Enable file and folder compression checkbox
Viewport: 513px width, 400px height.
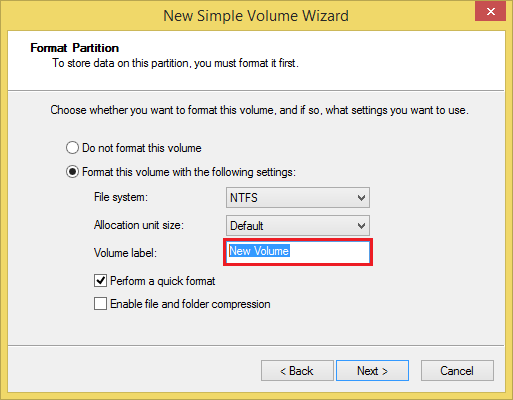pos(100,304)
